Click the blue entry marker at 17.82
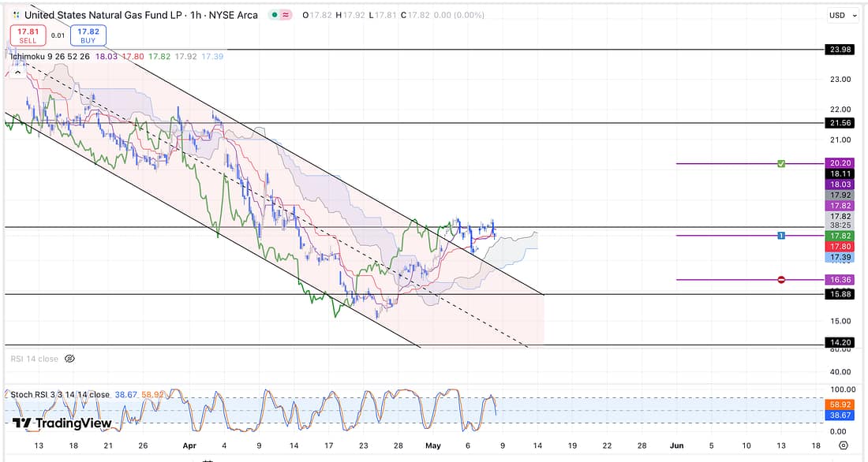The image size is (868, 462). tap(780, 235)
